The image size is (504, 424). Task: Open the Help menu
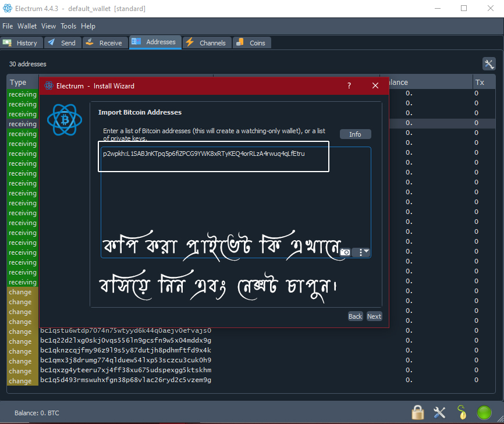[88, 26]
